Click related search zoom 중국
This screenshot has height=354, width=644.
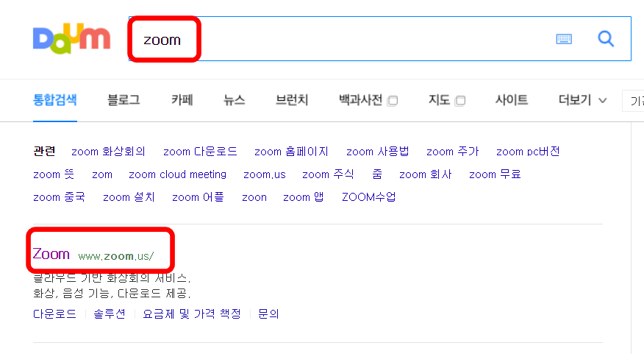pos(59,197)
